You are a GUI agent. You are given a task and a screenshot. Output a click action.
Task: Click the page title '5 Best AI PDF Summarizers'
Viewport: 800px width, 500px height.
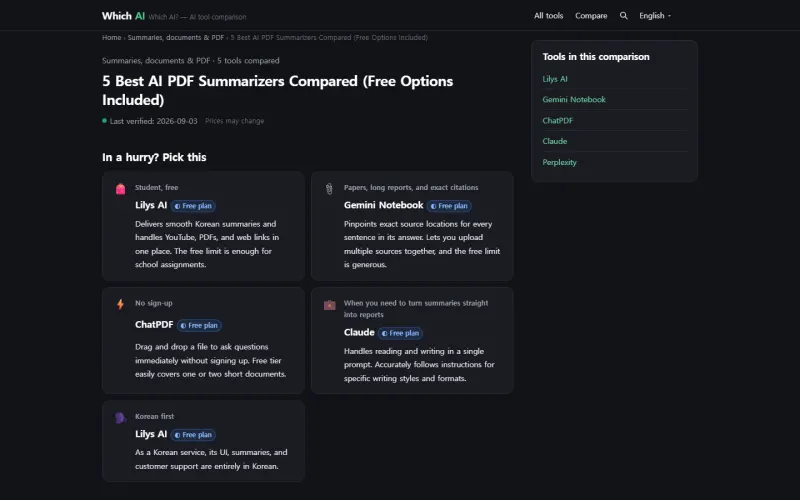pos(278,90)
